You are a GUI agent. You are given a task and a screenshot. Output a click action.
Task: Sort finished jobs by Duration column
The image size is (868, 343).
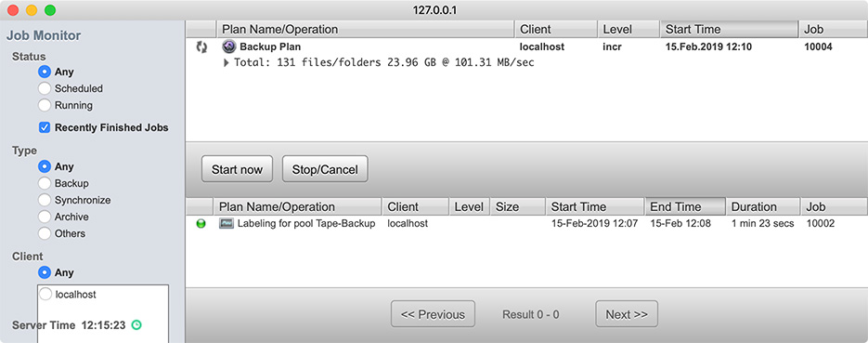coord(763,206)
